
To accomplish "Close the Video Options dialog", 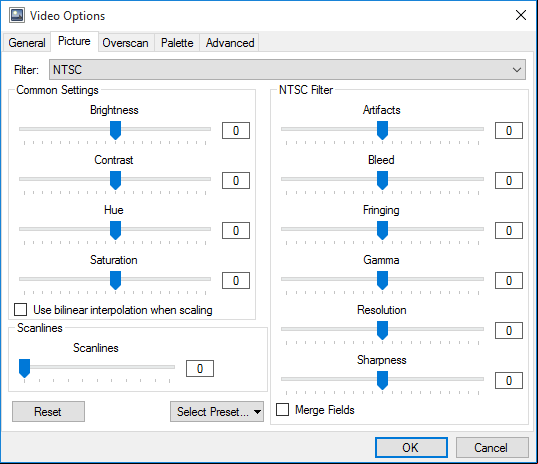I will pyautogui.click(x=521, y=15).
